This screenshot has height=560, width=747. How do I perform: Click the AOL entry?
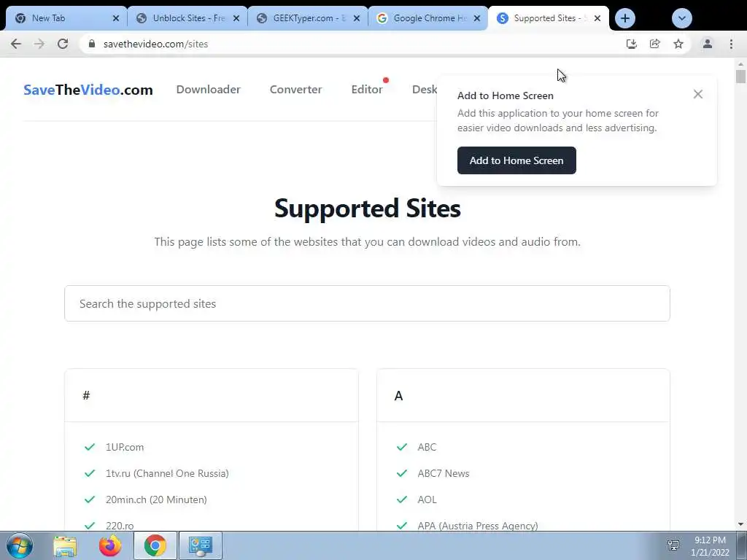pyautogui.click(x=427, y=499)
